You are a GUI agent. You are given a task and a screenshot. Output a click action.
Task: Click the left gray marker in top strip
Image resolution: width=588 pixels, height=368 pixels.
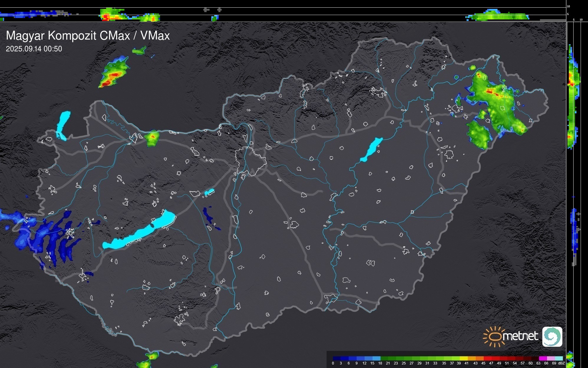[206, 10]
